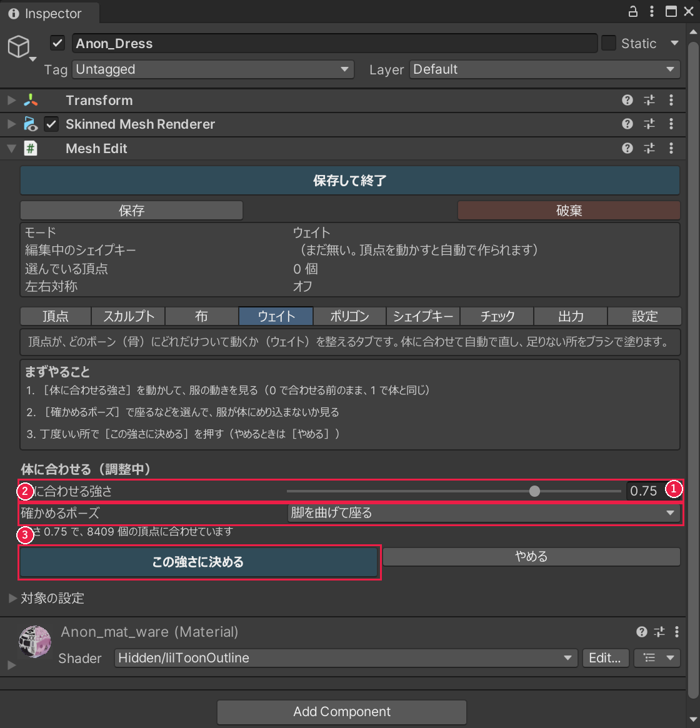
Task: Click the この強さに決める button
Action: [198, 562]
